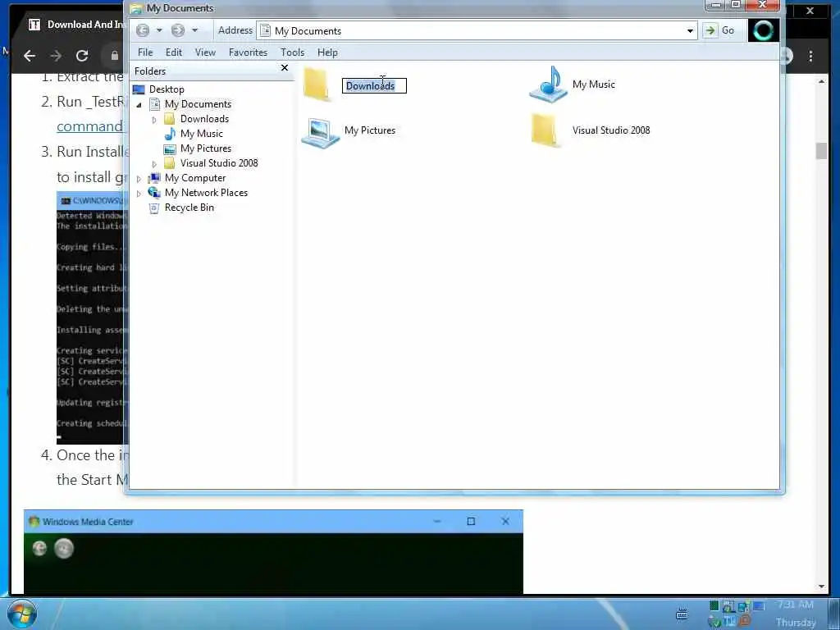Open the Forward button history dropdown arrow
840x630 pixels.
point(194,30)
